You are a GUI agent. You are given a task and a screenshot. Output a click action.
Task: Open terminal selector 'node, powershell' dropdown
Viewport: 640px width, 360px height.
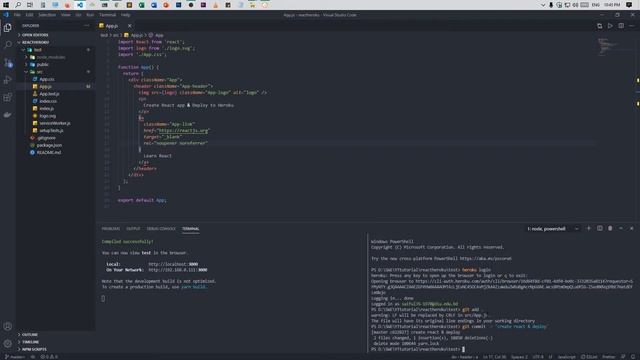click(x=553, y=229)
